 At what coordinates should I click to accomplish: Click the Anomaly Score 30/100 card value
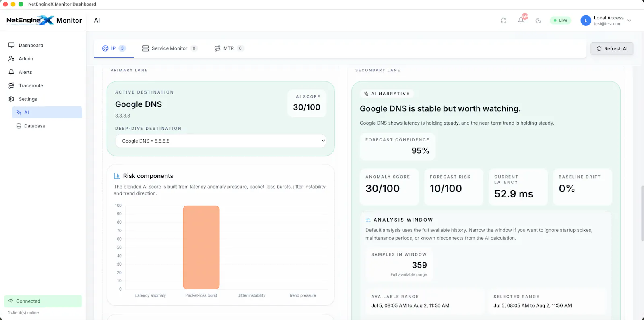(383, 189)
